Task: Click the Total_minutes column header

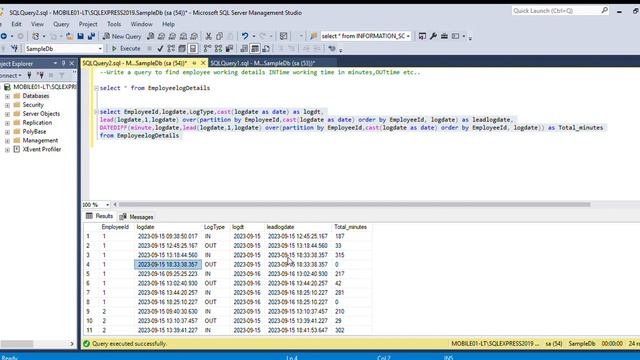Action: pos(350,227)
